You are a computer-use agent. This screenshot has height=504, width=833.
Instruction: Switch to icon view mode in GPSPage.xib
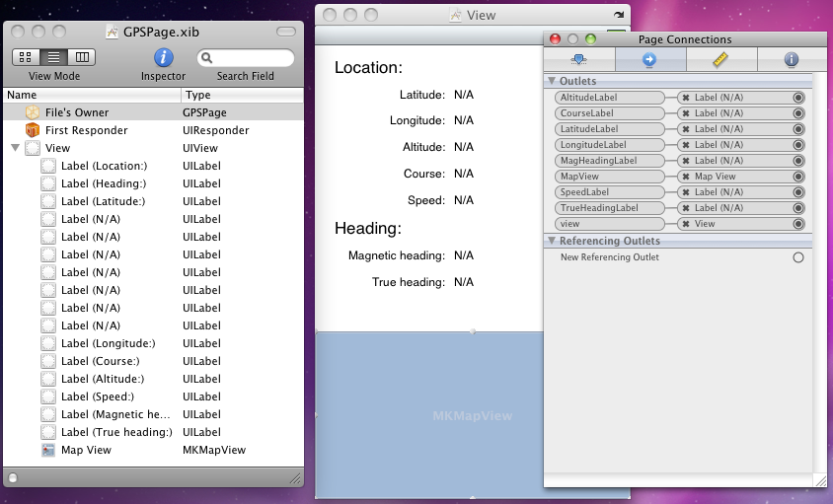pyautogui.click(x=26, y=57)
